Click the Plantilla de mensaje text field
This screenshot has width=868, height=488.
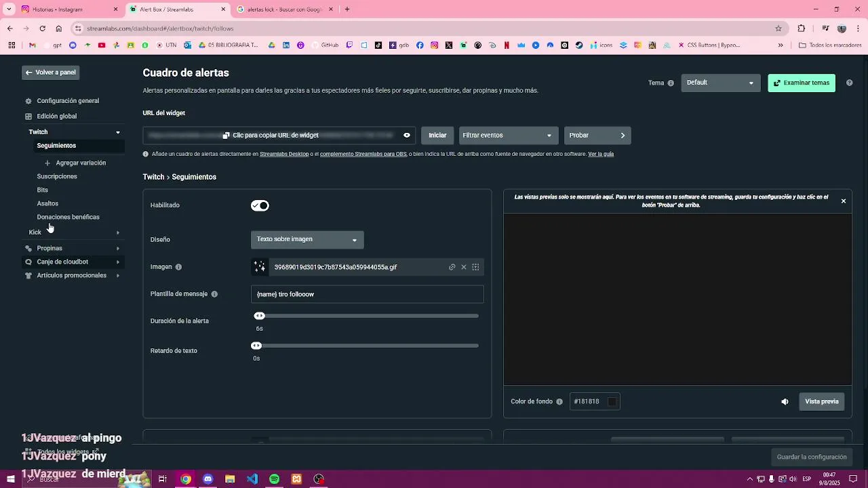[368, 294]
